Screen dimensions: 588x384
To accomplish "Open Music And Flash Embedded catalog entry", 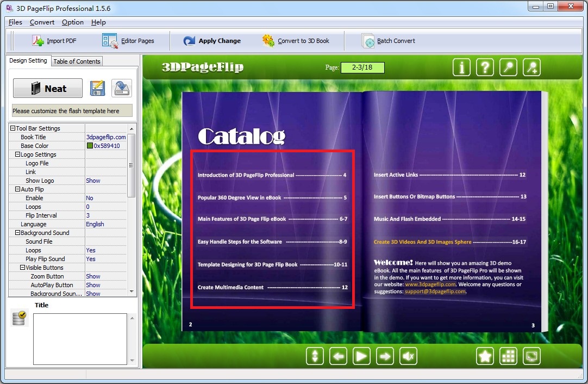I will pyautogui.click(x=449, y=219).
